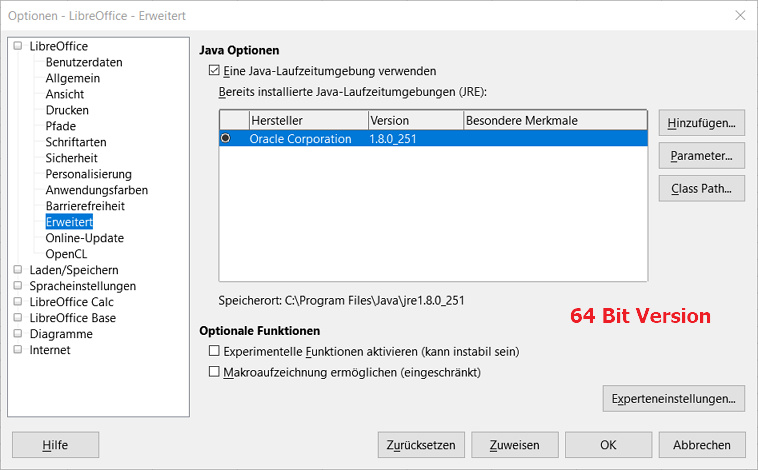This screenshot has width=758, height=470.
Task: Select the LibreOffice Base category label
Action: (73, 318)
